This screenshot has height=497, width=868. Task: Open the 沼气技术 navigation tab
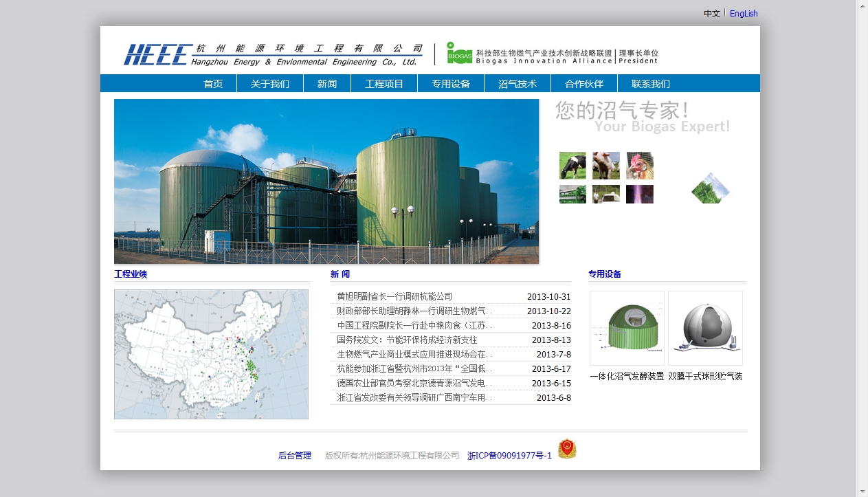click(x=518, y=84)
